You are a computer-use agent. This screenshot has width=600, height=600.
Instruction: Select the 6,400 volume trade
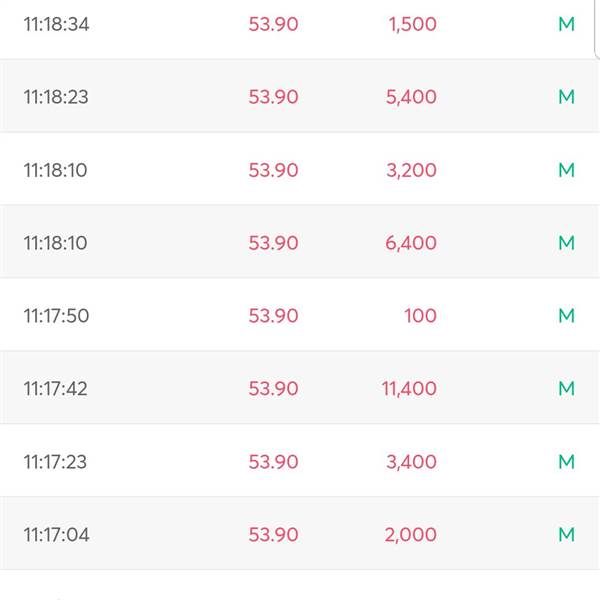pos(300,242)
